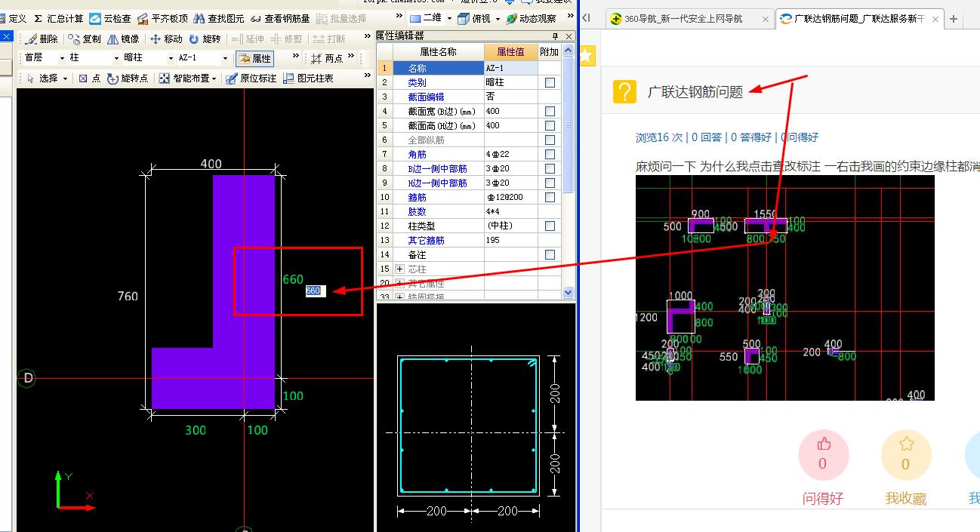Image resolution: width=980 pixels, height=532 pixels.
Task: Select the 点 point drawing tool
Action: pos(89,78)
